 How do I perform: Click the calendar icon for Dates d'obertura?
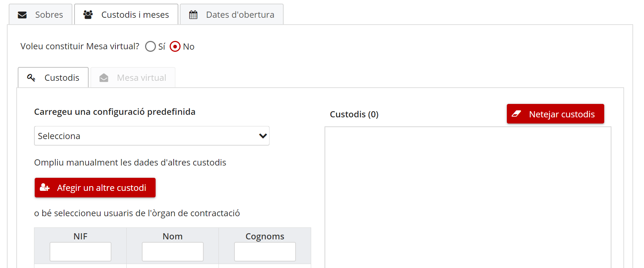point(193,15)
